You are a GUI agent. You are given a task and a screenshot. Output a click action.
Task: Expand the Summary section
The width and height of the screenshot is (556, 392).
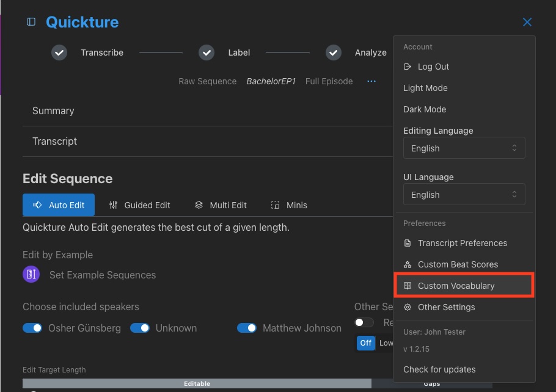click(x=208, y=111)
